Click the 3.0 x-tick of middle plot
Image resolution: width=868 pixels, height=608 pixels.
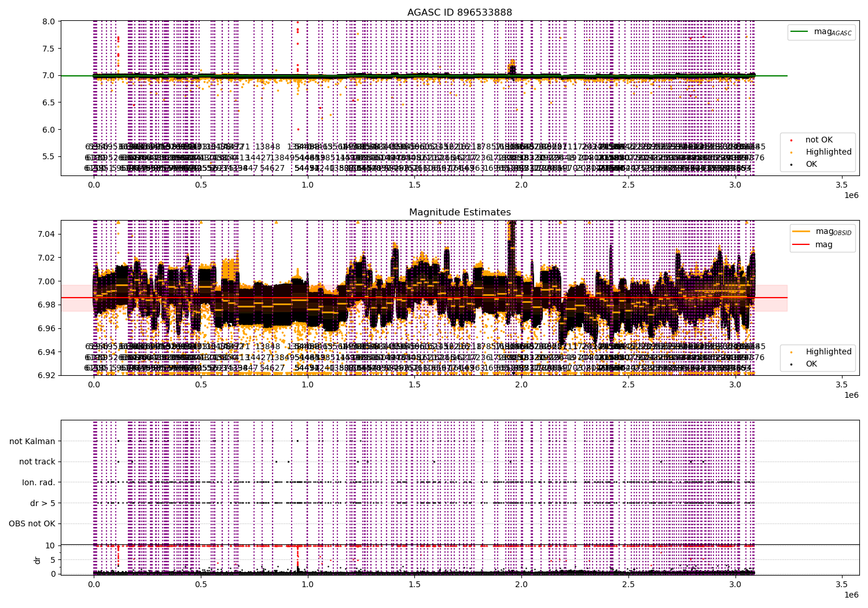tap(735, 386)
